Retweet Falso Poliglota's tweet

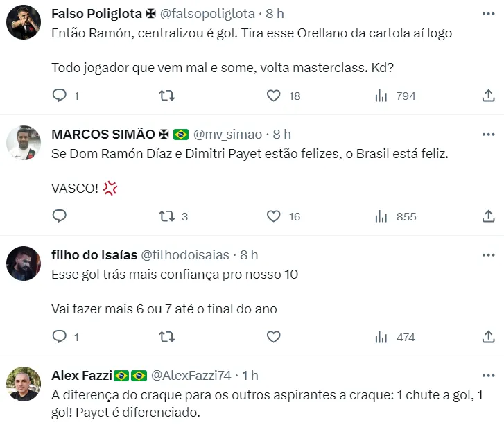coord(167,96)
